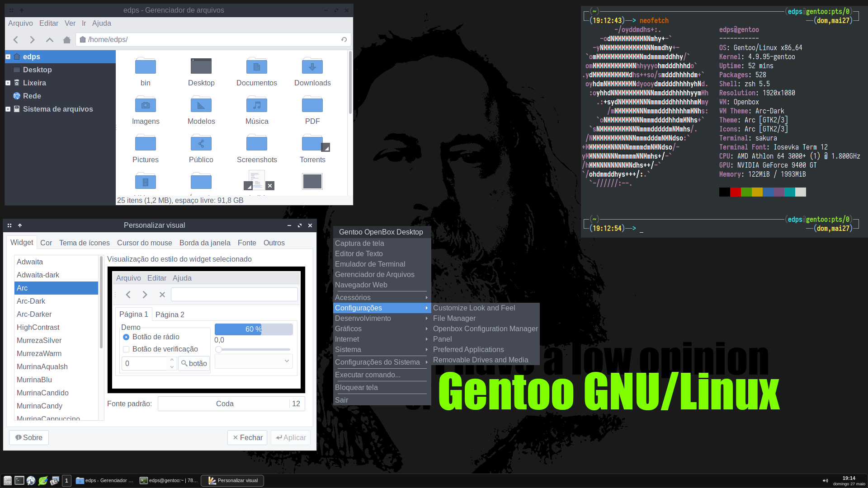Expand the edps tree node

click(x=8, y=57)
